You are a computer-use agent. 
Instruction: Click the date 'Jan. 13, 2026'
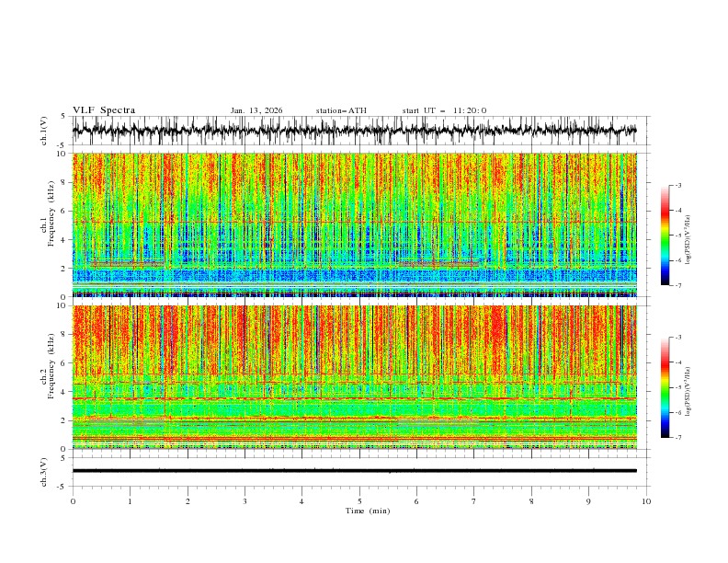256,110
